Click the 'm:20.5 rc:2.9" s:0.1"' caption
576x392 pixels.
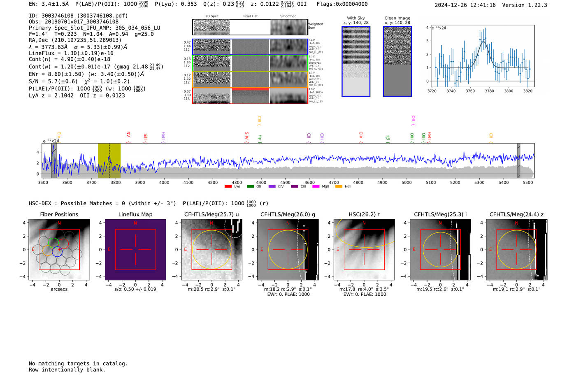click(x=211, y=289)
